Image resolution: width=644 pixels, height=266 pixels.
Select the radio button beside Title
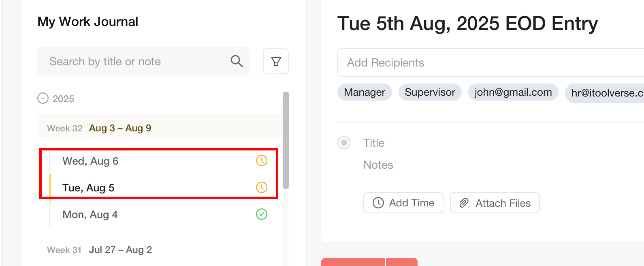point(344,143)
